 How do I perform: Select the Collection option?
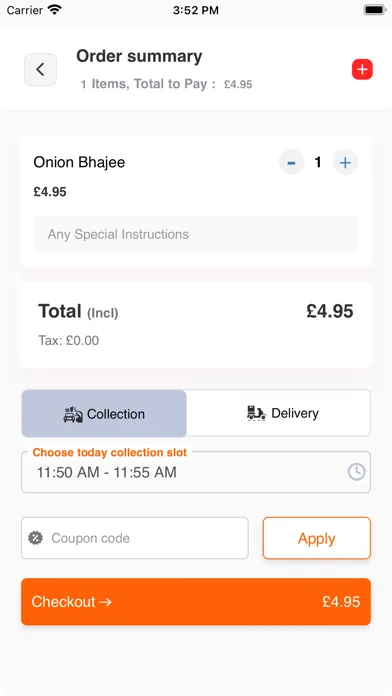[104, 414]
